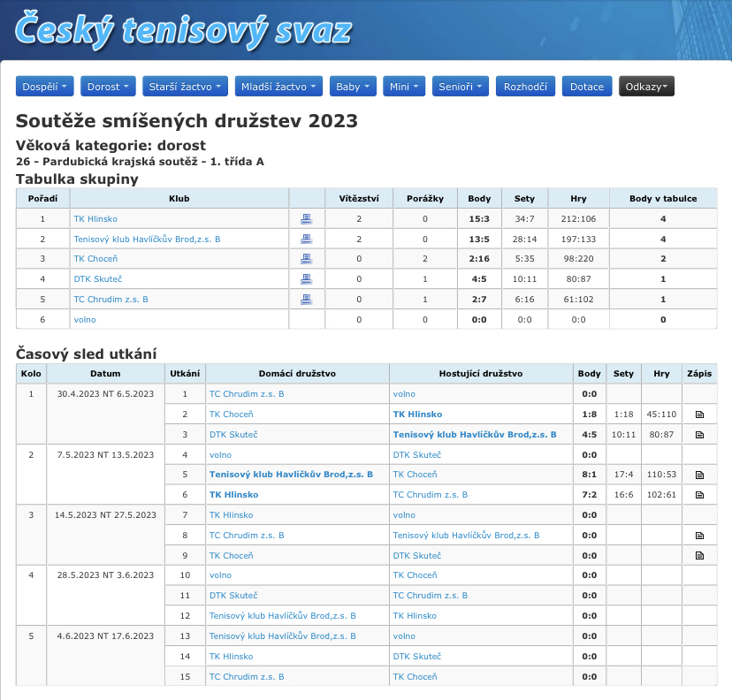Viewport: 732px width, 700px height.
Task: Open home TC Chrudim in match 15
Action: tap(247, 677)
